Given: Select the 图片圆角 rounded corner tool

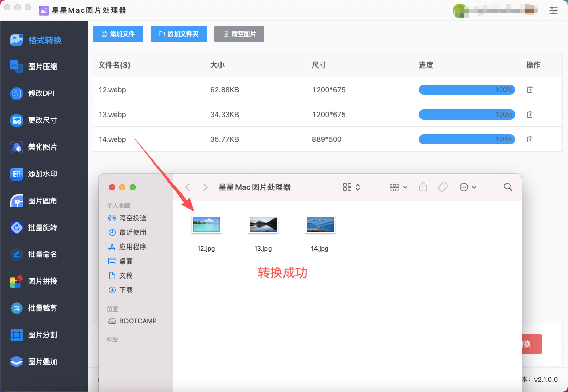Looking at the screenshot, I should [x=42, y=201].
